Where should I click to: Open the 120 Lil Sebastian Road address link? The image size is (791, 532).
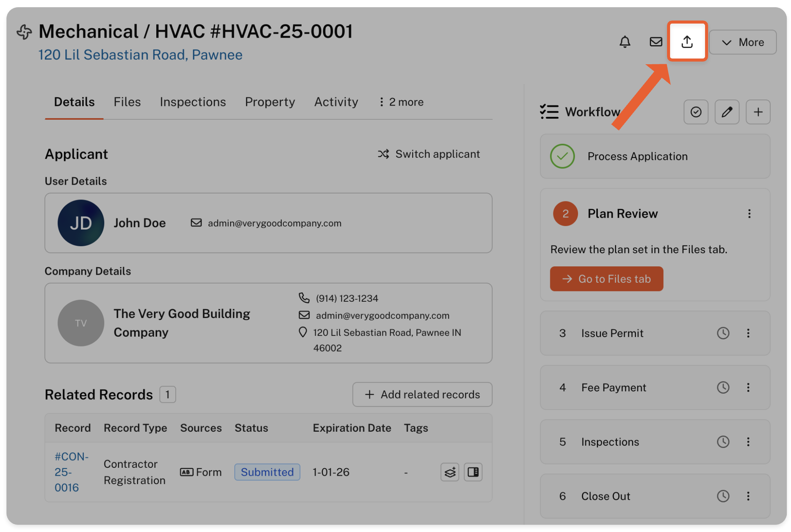(140, 55)
